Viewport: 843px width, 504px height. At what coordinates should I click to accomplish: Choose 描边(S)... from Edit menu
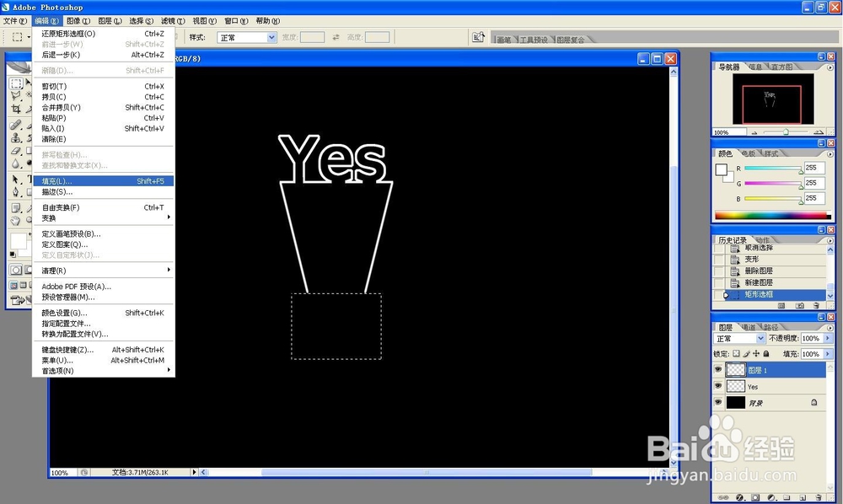103,192
